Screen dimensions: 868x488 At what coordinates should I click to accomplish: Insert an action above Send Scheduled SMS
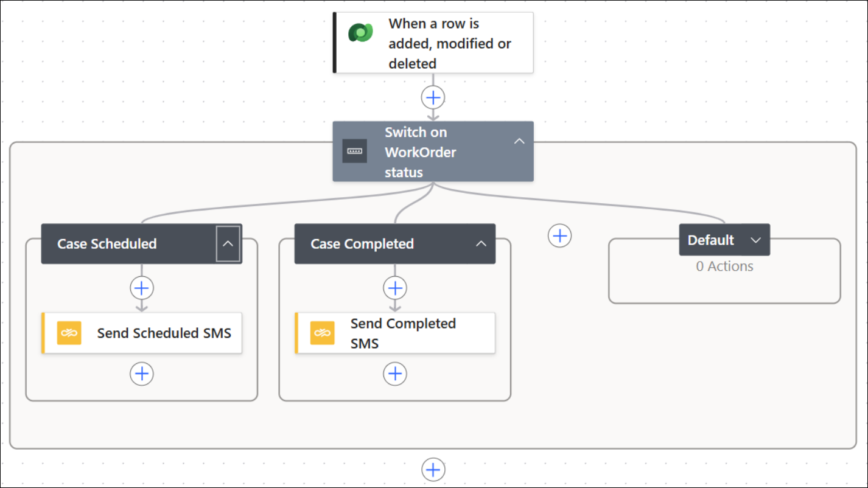pyautogui.click(x=142, y=288)
